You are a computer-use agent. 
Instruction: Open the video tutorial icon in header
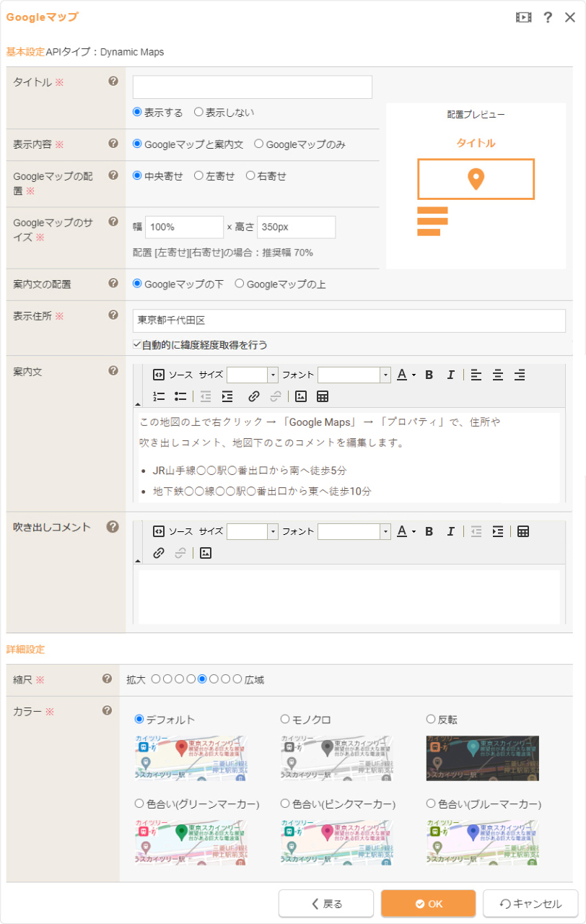point(523,17)
